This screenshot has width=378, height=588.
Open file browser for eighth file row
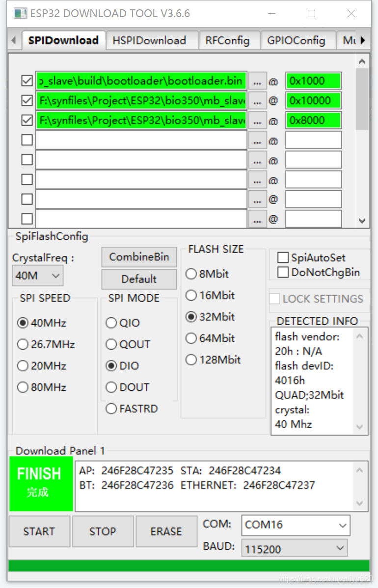tap(257, 219)
